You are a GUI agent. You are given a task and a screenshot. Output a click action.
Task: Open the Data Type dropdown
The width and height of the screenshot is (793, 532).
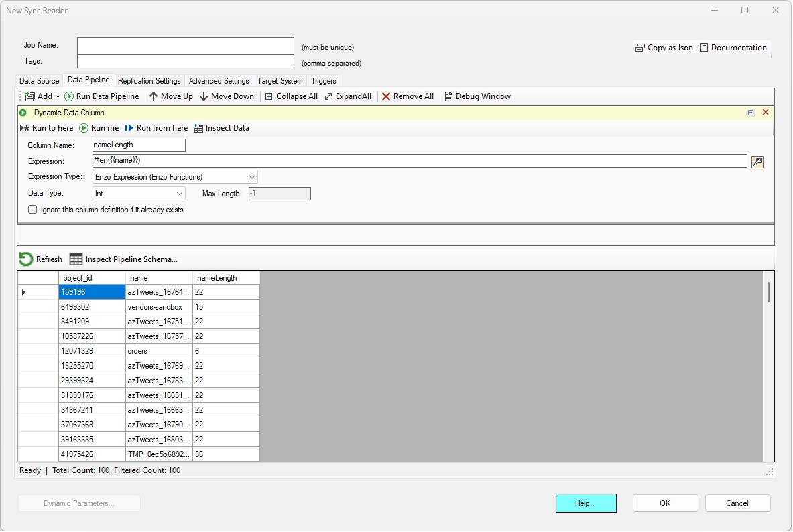pos(139,194)
